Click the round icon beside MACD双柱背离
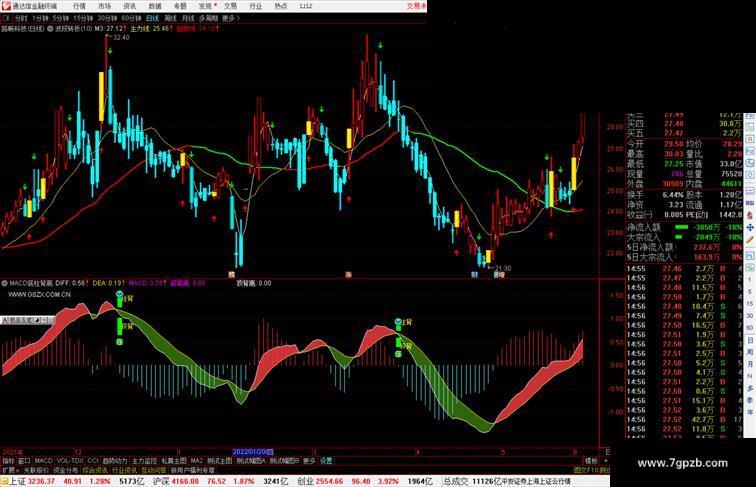The image size is (756, 487). click(x=4, y=283)
